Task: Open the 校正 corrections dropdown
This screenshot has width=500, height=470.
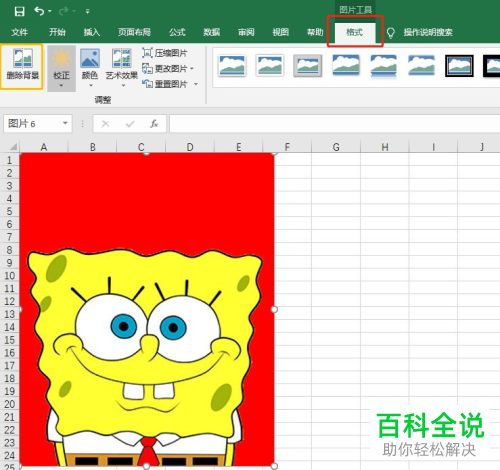Action: (x=61, y=68)
